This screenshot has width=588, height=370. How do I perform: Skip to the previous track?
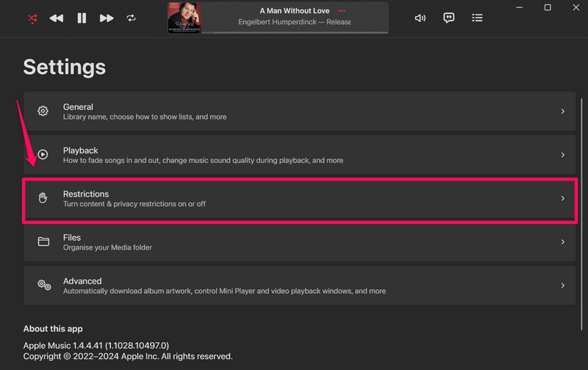coord(57,18)
